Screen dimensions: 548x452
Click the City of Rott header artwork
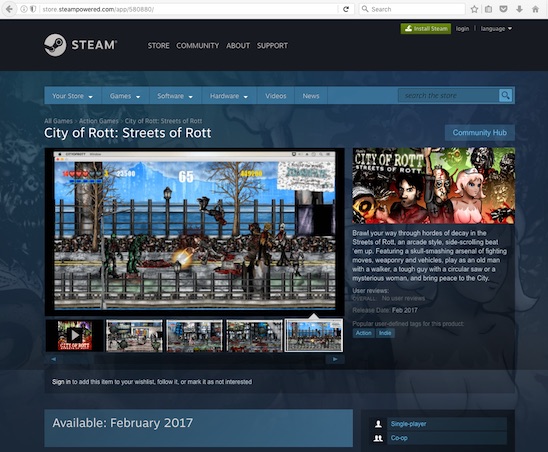(433, 186)
